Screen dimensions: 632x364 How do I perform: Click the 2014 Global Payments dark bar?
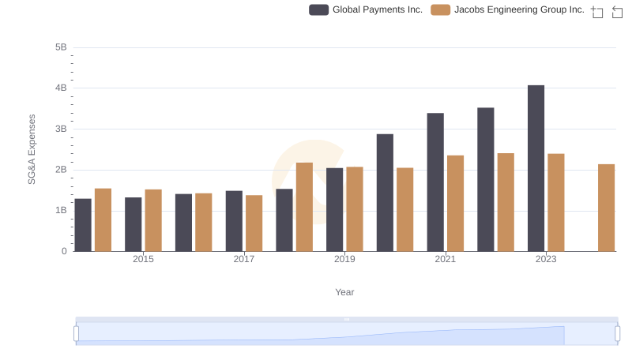[x=83, y=225]
